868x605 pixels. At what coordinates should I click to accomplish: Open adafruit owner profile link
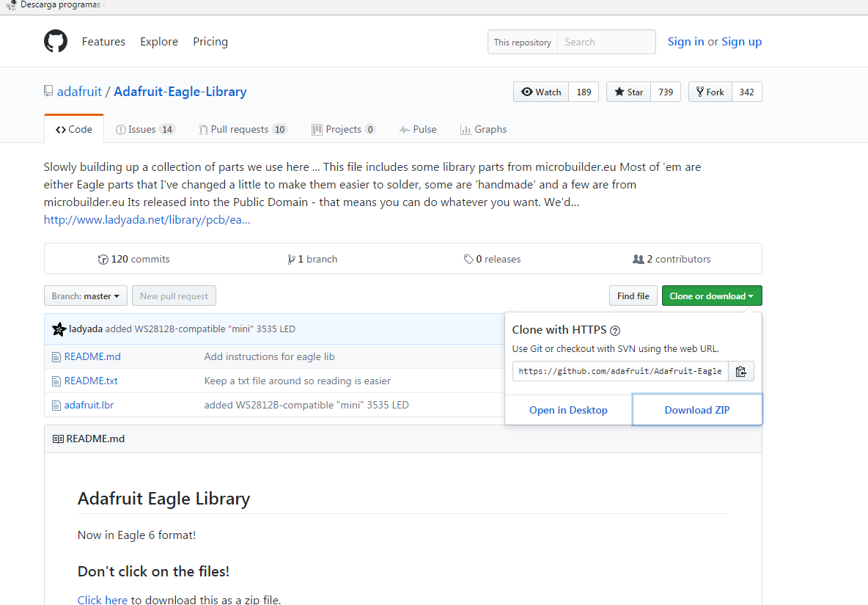pyautogui.click(x=79, y=92)
